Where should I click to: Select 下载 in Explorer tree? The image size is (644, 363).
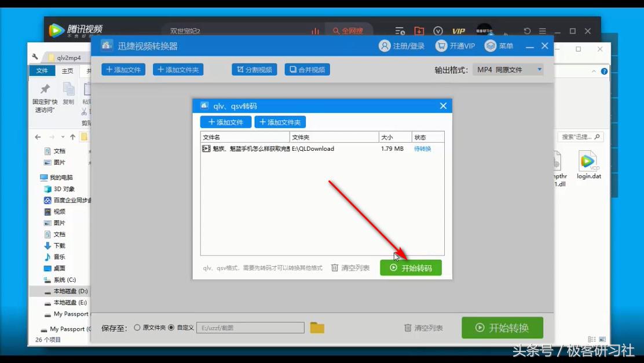[54, 245]
